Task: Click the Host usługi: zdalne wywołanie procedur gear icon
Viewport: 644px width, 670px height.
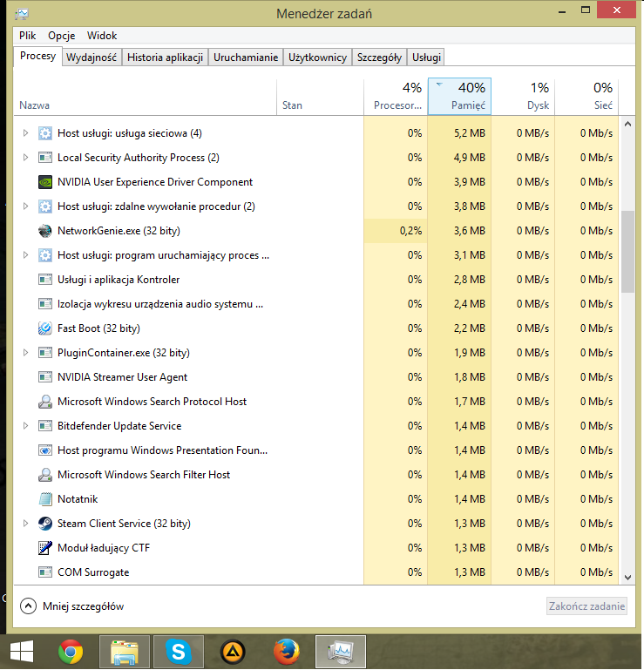Action: [x=45, y=206]
